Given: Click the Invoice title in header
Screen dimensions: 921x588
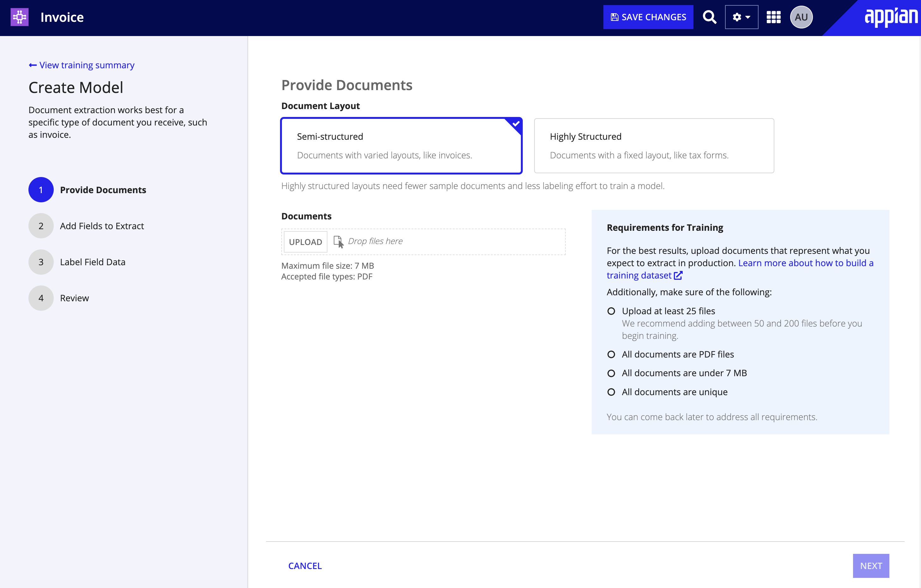Looking at the screenshot, I should click(62, 17).
